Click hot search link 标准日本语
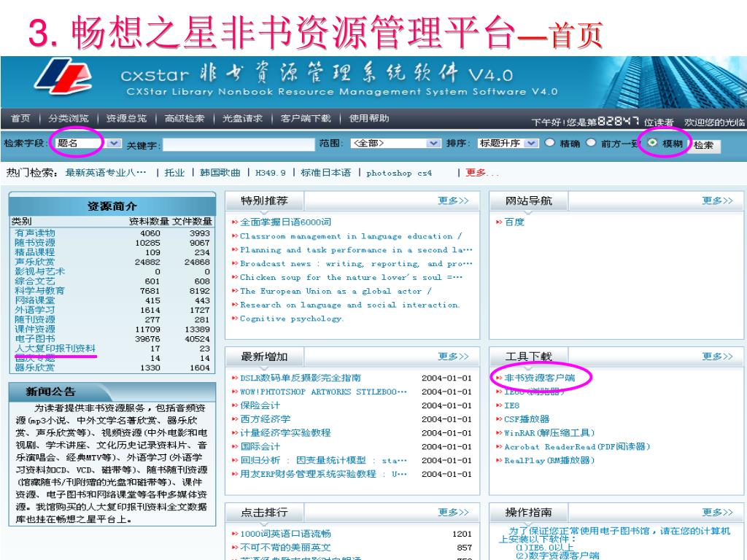Viewport: 747px width, 560px height. click(x=326, y=173)
